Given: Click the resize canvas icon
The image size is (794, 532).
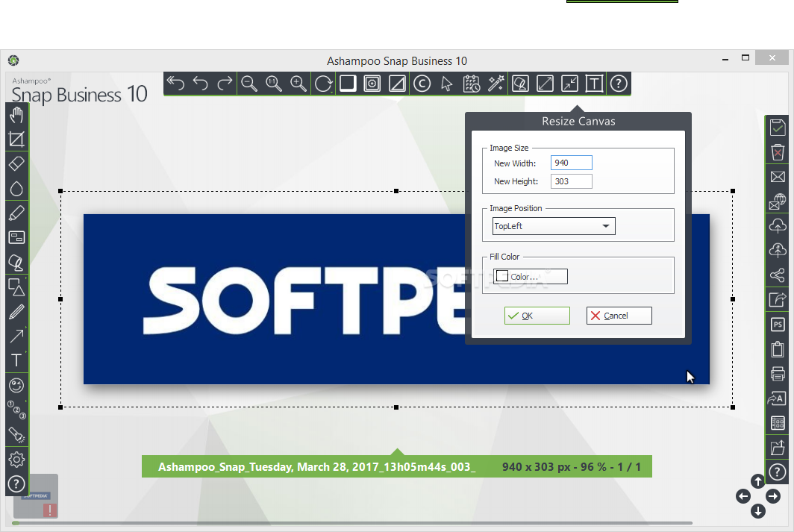Looking at the screenshot, I should point(569,83).
